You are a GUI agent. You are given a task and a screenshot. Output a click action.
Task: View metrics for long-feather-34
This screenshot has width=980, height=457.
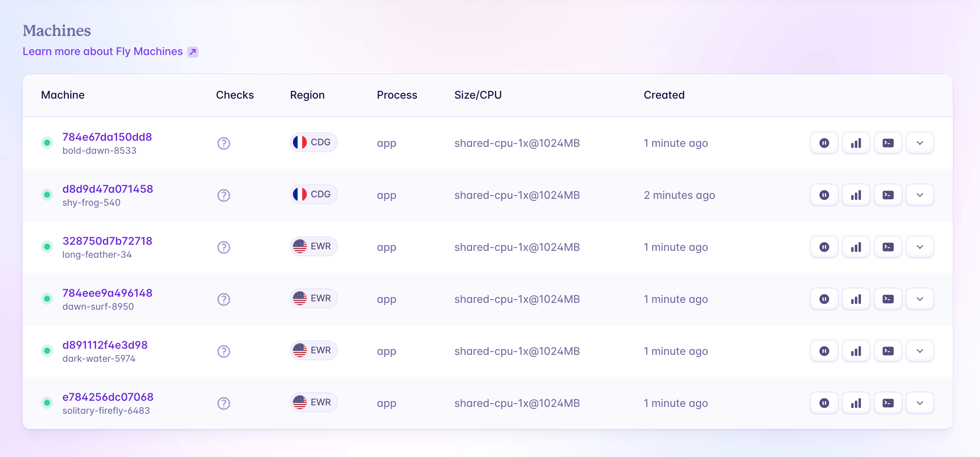coord(856,247)
